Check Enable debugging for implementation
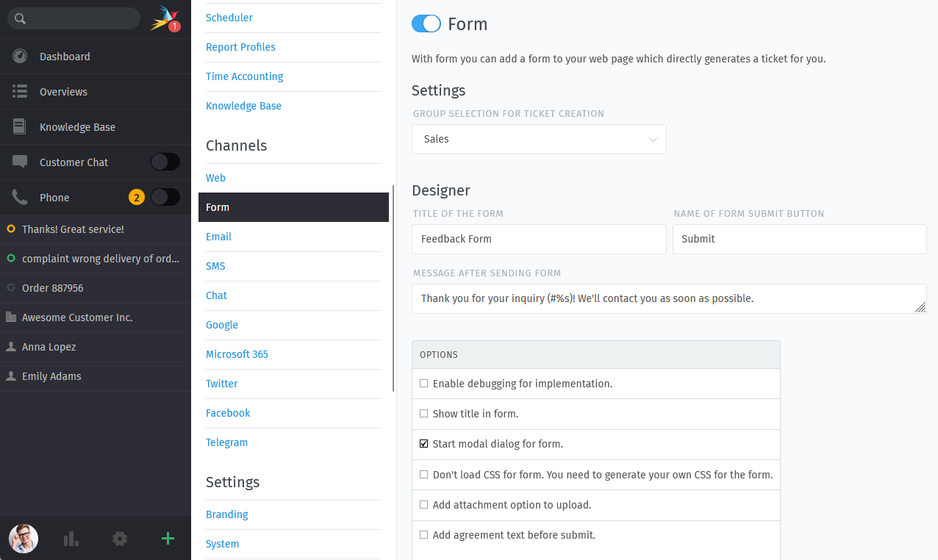This screenshot has width=938, height=560. click(x=423, y=384)
